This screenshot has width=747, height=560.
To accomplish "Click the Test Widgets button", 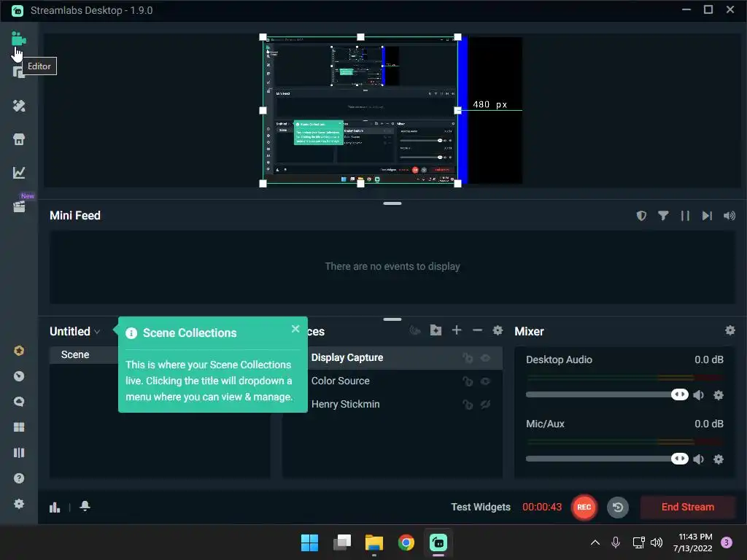I will click(x=481, y=507).
